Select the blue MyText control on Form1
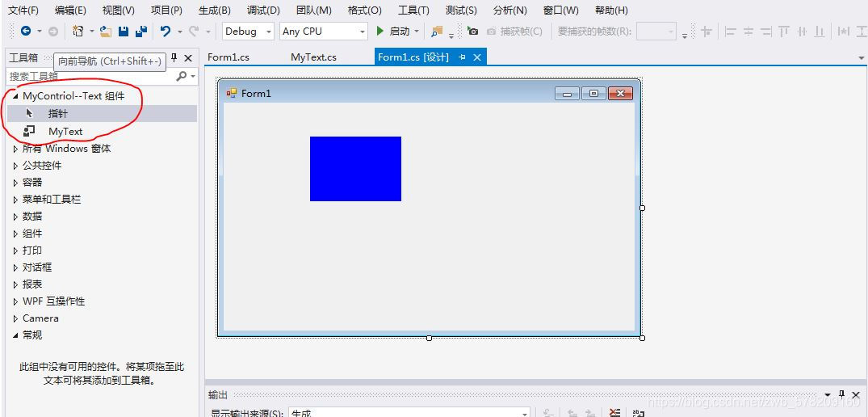 pyautogui.click(x=355, y=169)
